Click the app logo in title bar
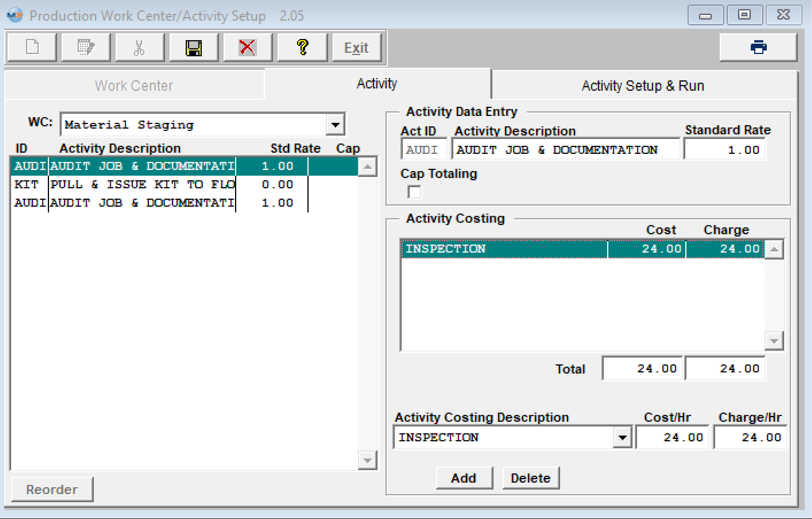The height and width of the screenshot is (519, 812). tap(15, 15)
